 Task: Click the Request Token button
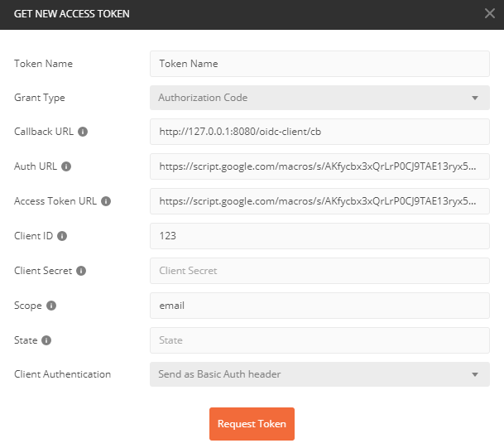(252, 423)
